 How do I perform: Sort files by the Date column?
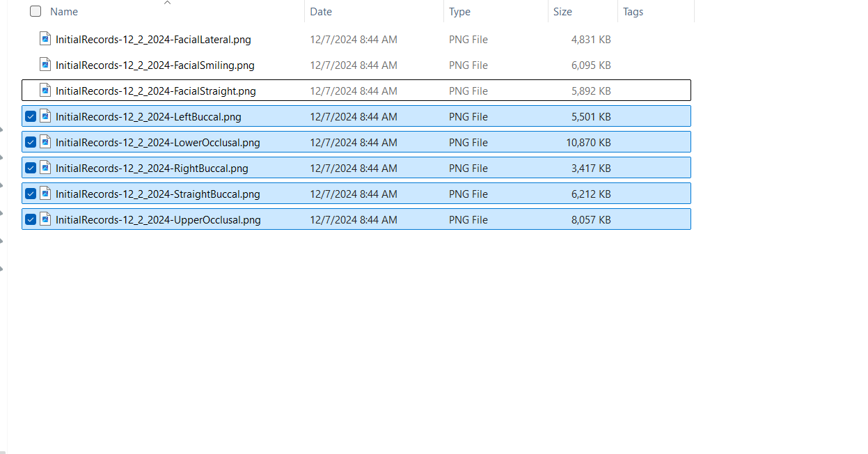tap(321, 12)
